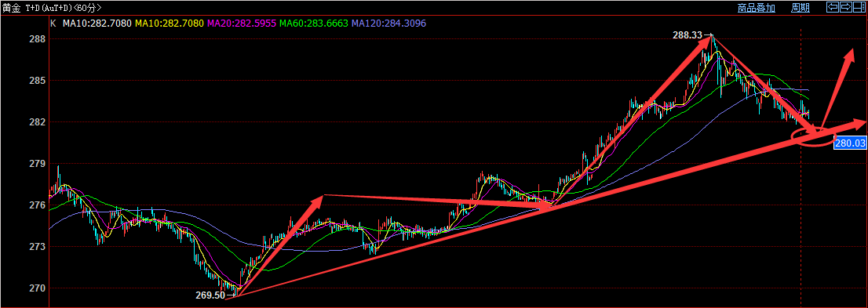Click the 269.50 low price marker
Viewport: 868px width, 308px height.
[x=210, y=295]
